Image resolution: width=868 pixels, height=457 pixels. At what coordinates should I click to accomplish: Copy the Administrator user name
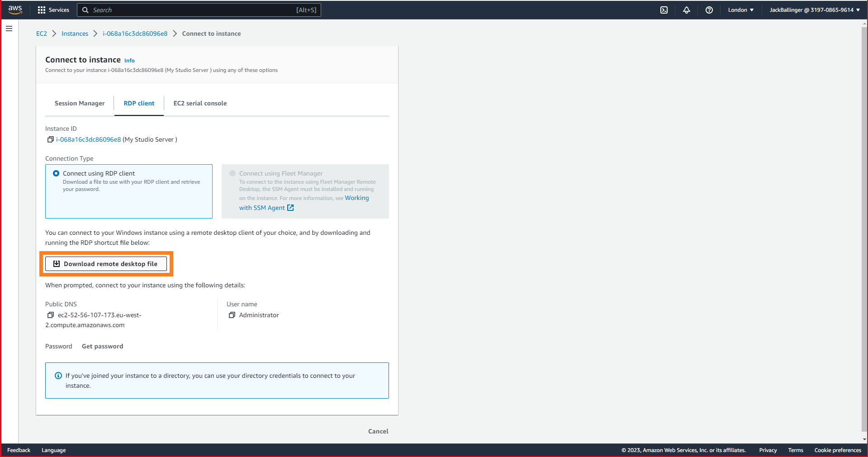(232, 315)
